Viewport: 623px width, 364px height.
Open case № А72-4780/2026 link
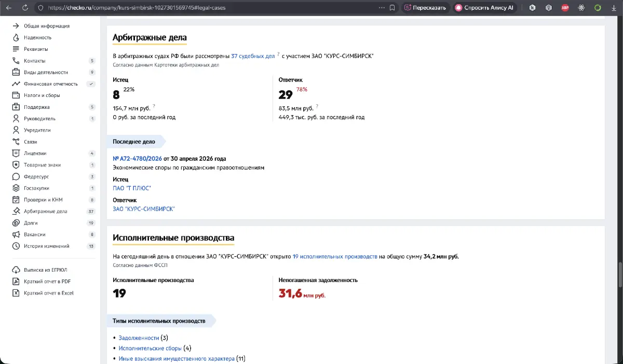coord(138,159)
